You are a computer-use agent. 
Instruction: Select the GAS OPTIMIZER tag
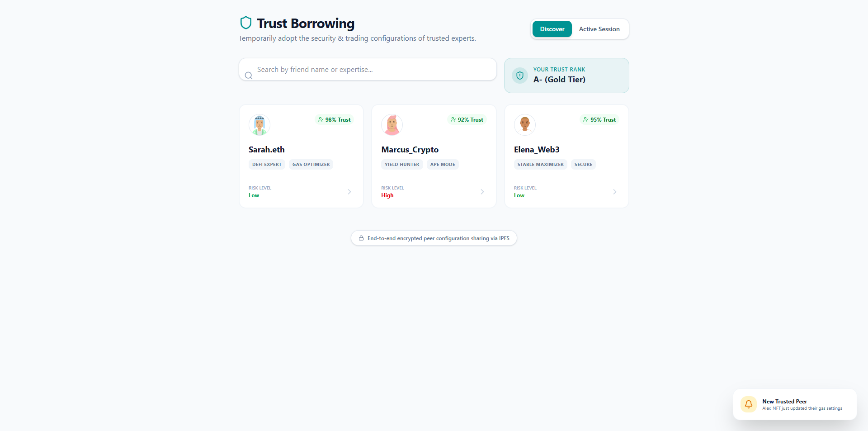click(x=311, y=165)
